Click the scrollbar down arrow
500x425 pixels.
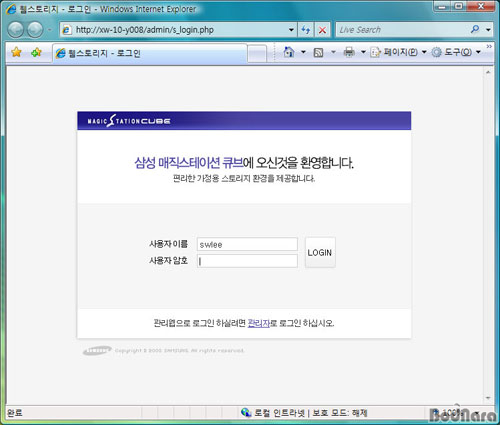point(488,398)
